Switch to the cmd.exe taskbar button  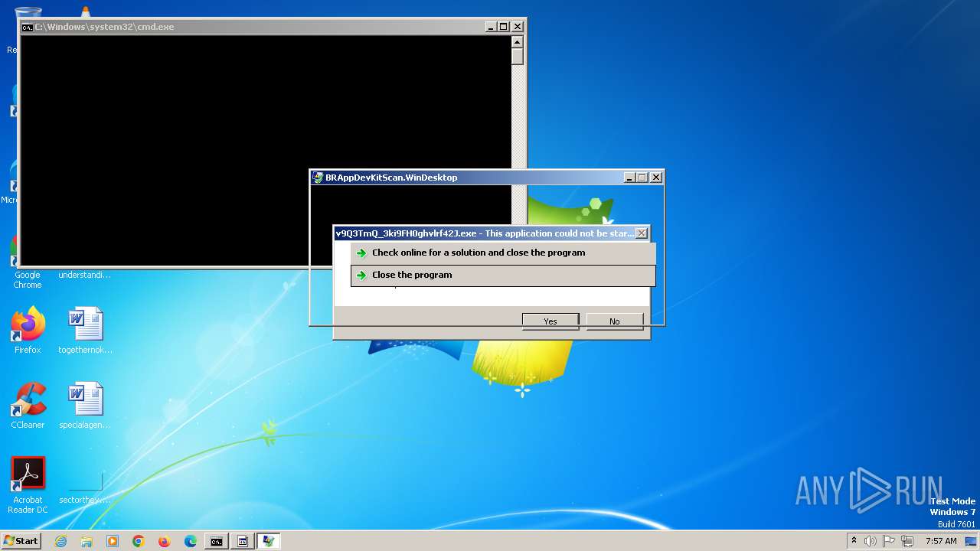217,541
